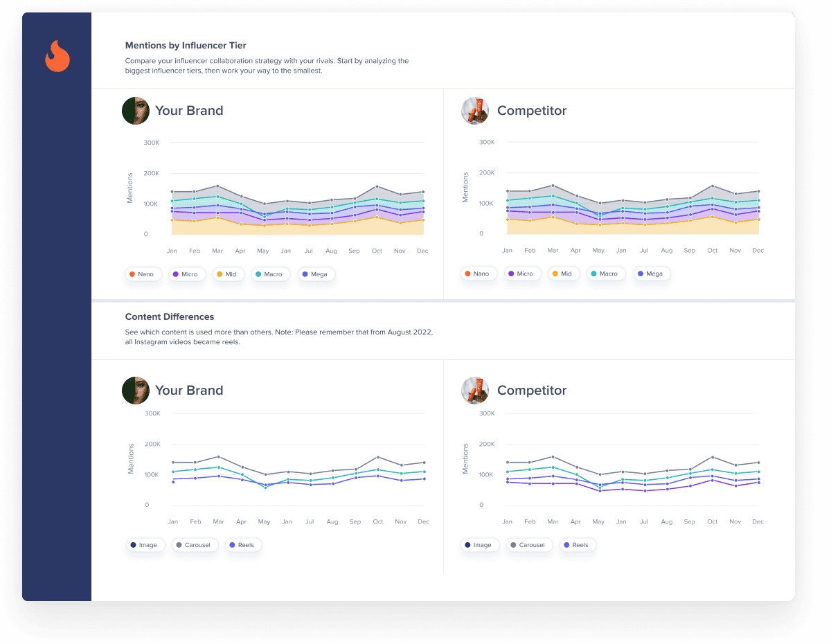Toggle Mega legend in Competitor tier chart
This screenshot has height=644, width=831.
click(x=652, y=274)
